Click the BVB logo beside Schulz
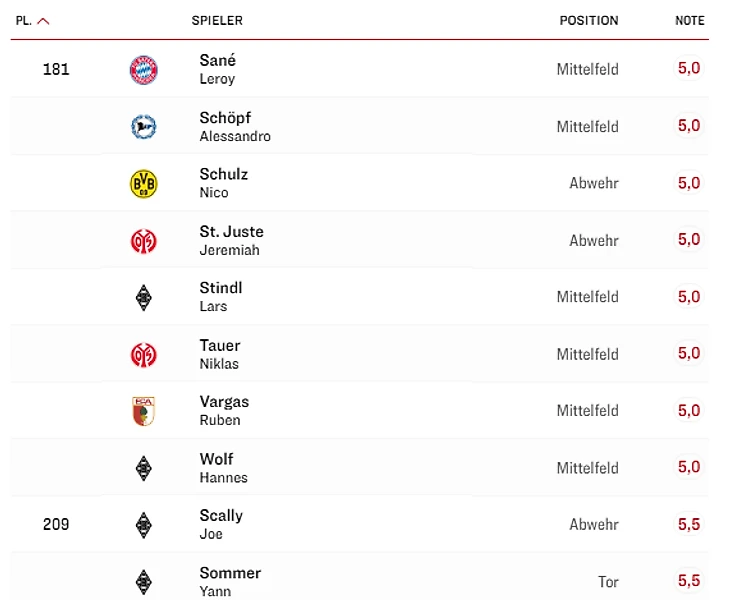The height and width of the screenshot is (600, 730). coord(144,184)
